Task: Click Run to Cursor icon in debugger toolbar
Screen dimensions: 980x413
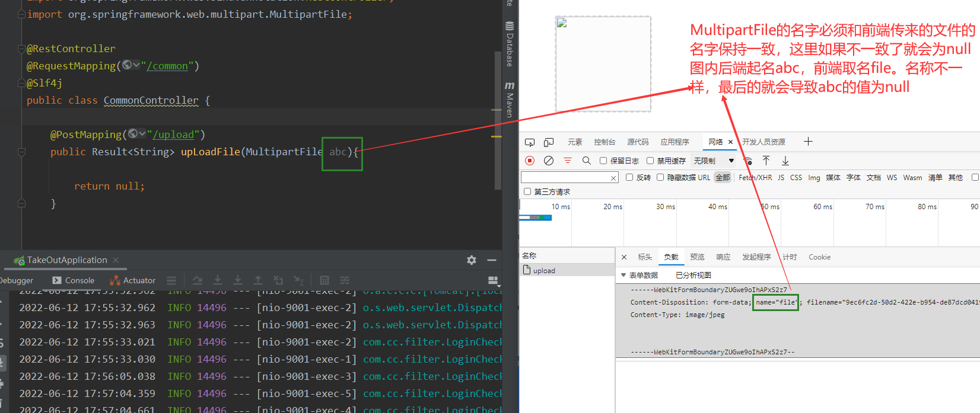Action: 298,280
